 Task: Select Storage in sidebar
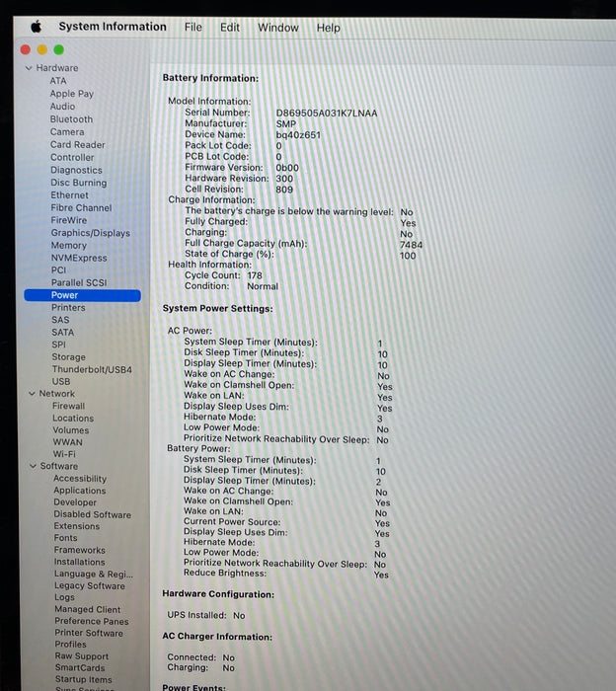(x=69, y=357)
